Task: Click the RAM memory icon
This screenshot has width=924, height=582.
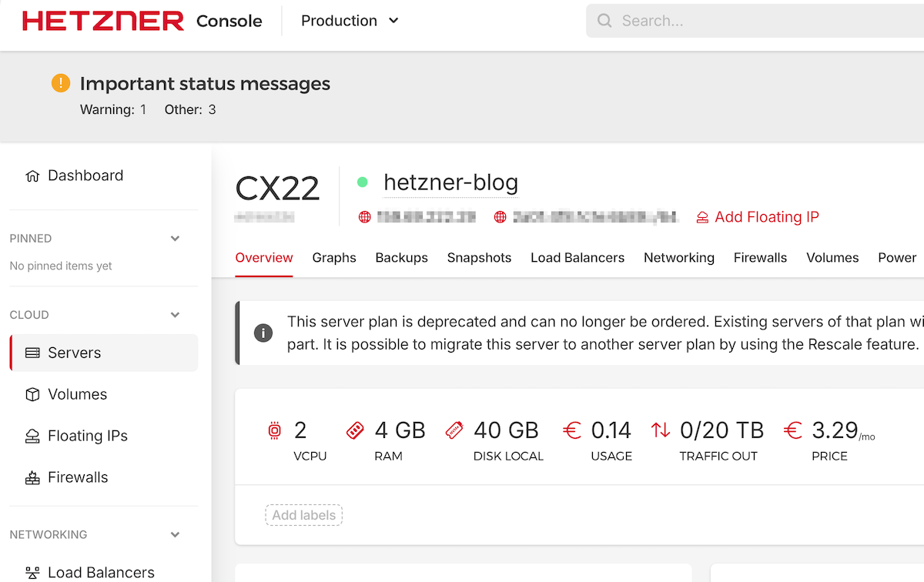Action: point(355,430)
